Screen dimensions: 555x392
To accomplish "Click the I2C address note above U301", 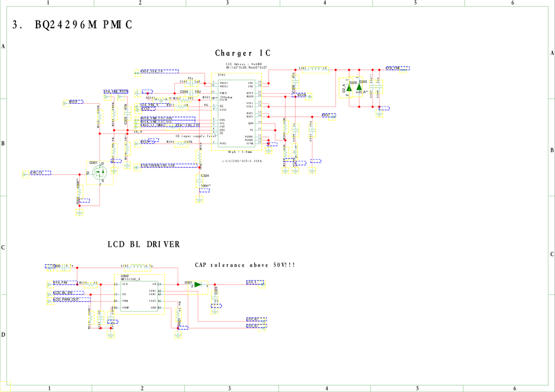I will pyautogui.click(x=246, y=66).
